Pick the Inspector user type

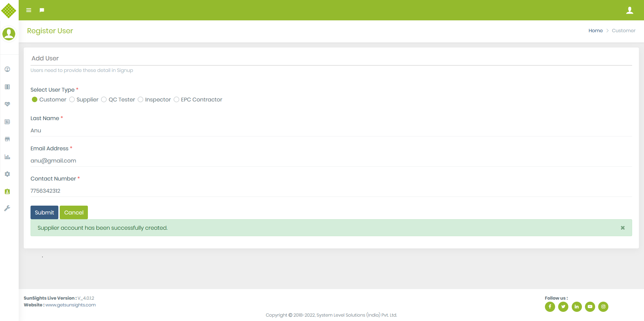tap(140, 99)
